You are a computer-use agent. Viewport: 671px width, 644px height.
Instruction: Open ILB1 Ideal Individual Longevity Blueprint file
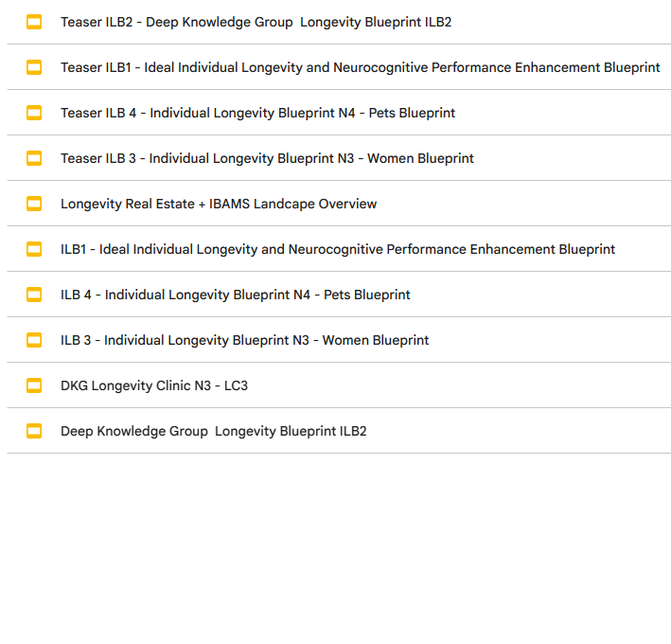point(338,249)
